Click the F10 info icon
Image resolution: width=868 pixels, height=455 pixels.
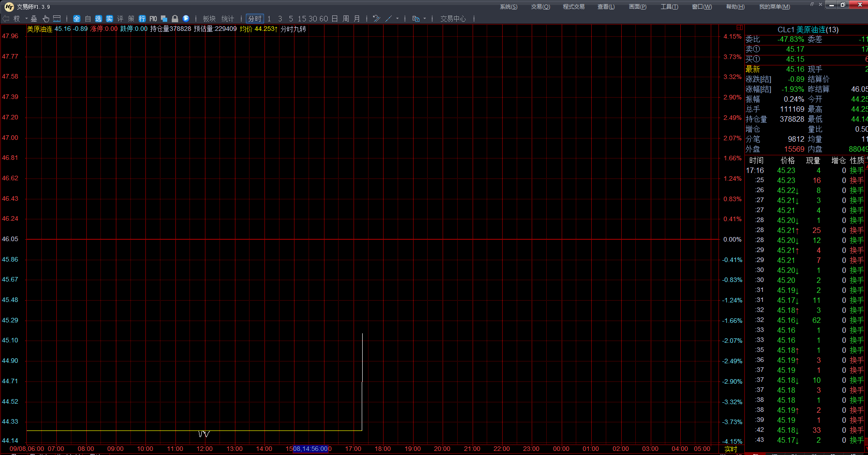click(153, 19)
